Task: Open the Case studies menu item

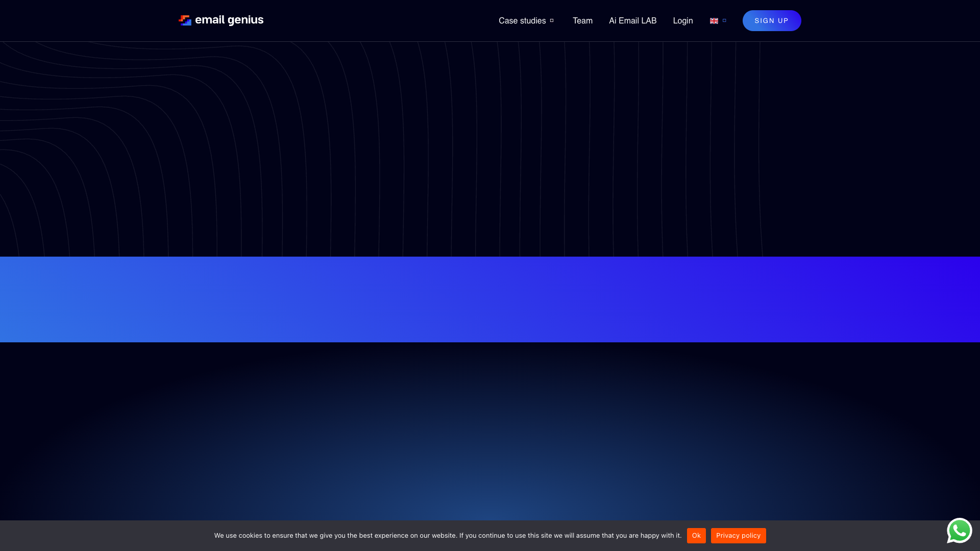Action: [522, 21]
